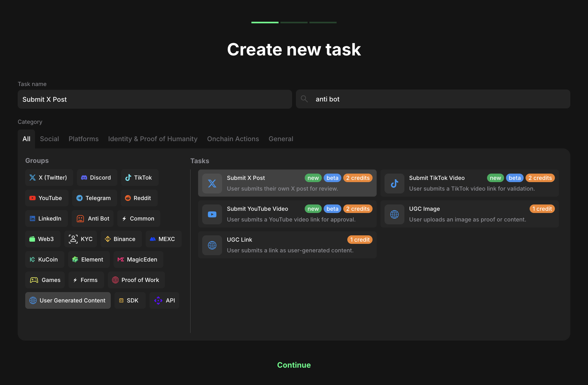Deselect the User Generated Content group
The image size is (588, 385).
pyautogui.click(x=68, y=301)
